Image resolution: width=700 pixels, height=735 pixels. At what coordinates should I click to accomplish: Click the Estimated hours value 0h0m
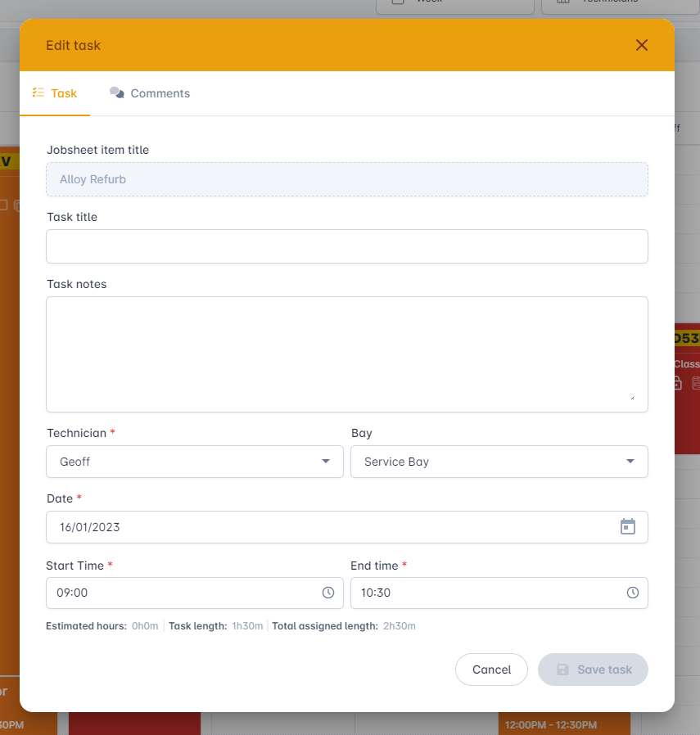point(145,626)
